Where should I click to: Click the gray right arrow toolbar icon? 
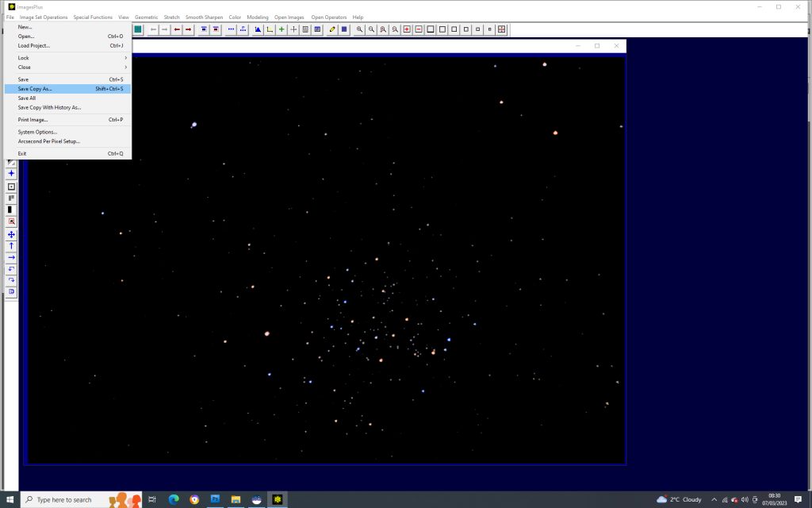click(165, 29)
